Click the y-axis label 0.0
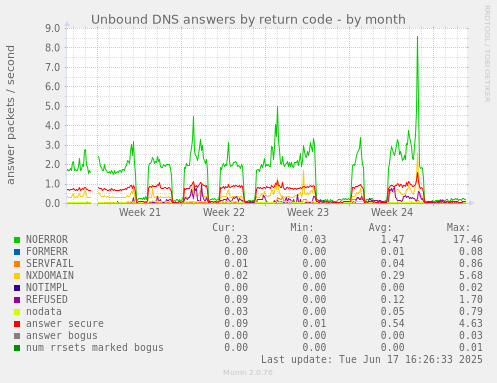The height and width of the screenshot is (383, 497). point(53,203)
